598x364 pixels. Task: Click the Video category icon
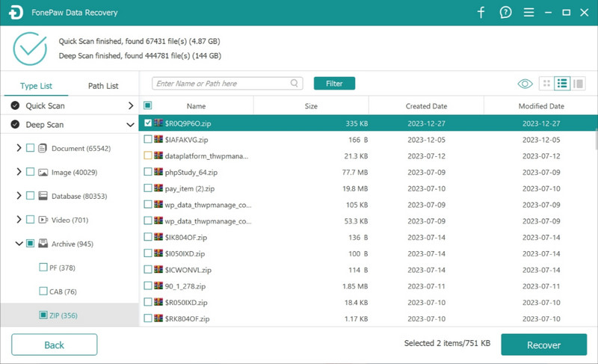[x=43, y=220]
